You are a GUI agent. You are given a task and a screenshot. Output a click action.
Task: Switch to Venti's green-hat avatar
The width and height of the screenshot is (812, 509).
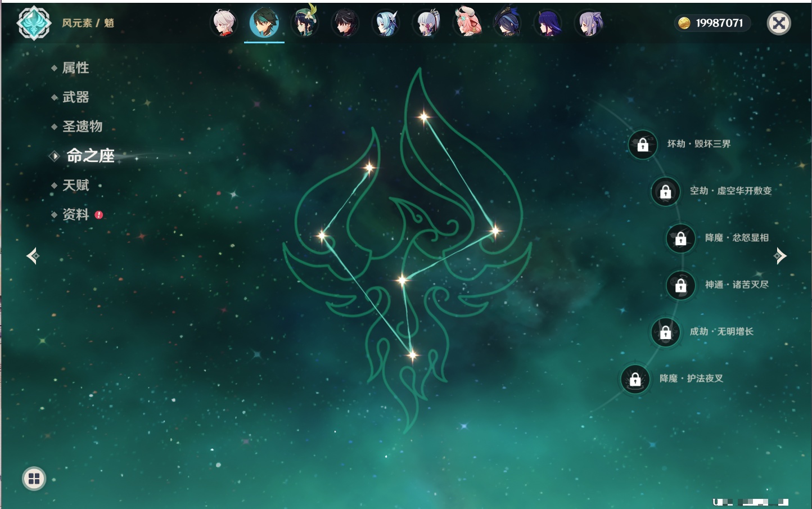coord(305,23)
